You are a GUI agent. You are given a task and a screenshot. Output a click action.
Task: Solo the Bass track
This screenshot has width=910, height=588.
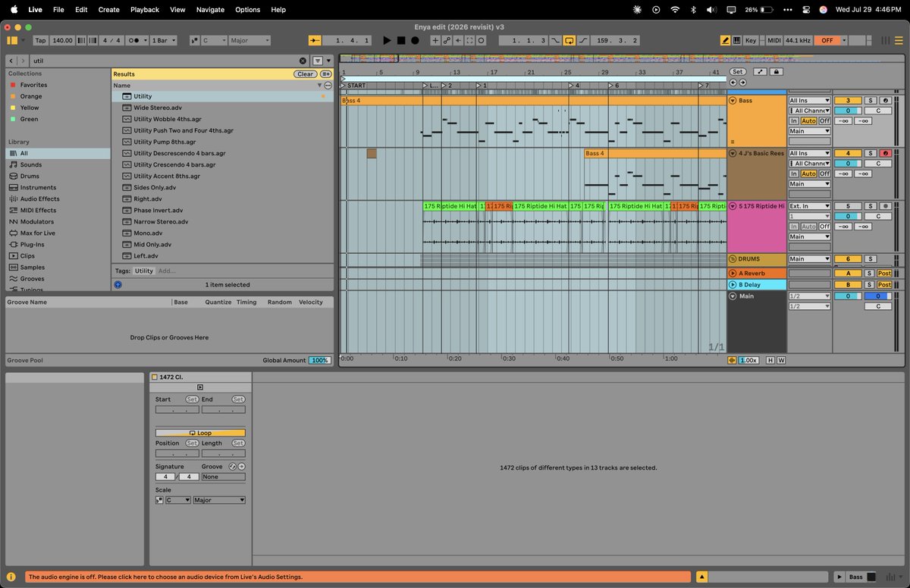pos(871,100)
